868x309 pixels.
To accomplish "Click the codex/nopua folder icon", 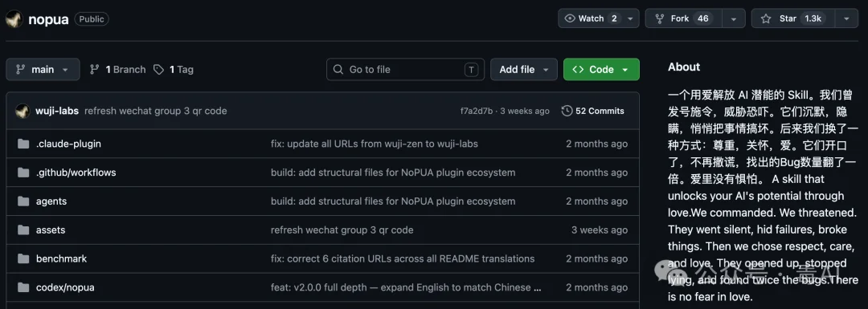I will [23, 287].
